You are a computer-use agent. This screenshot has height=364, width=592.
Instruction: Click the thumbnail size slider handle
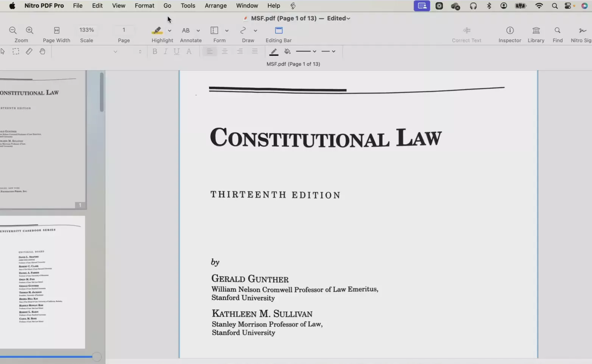pos(97,357)
